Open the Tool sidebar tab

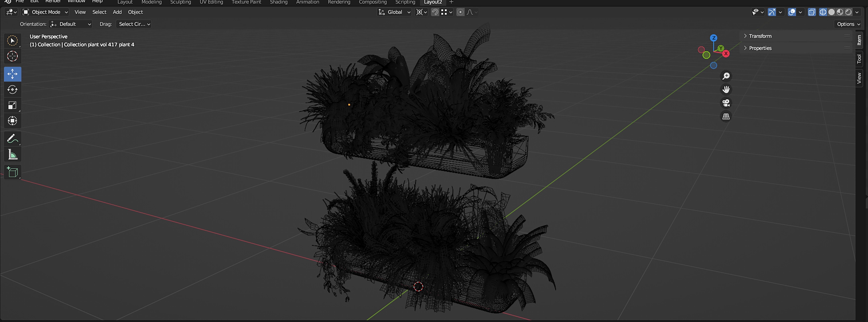[859, 59]
